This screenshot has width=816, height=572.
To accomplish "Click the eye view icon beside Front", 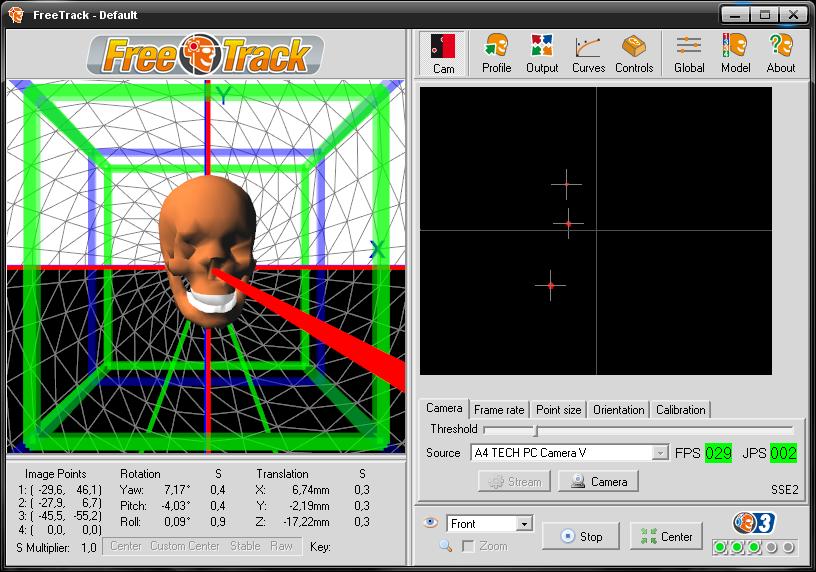I will pos(430,523).
